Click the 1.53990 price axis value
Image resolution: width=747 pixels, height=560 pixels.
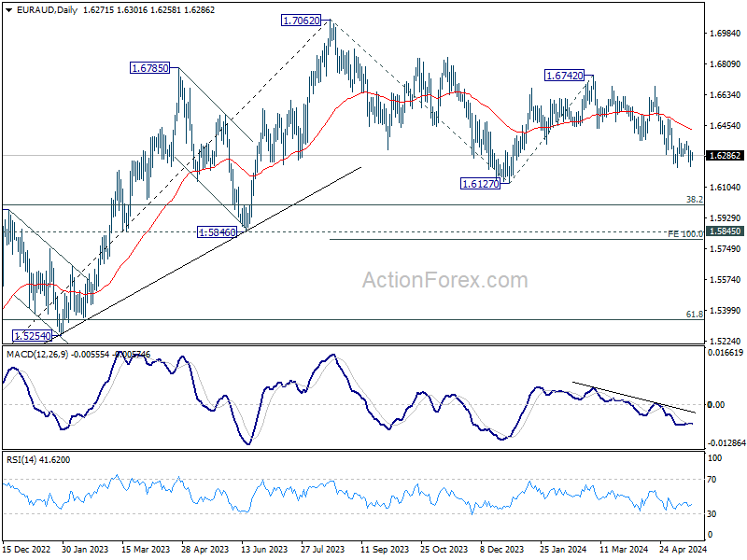tap(725, 311)
